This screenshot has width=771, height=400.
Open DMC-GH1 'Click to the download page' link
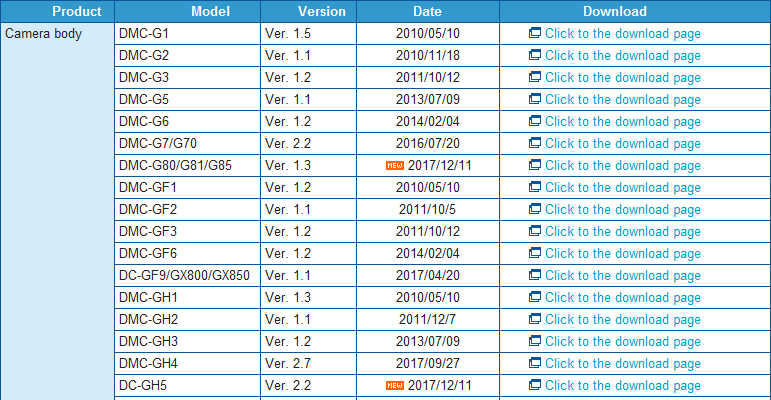point(623,297)
